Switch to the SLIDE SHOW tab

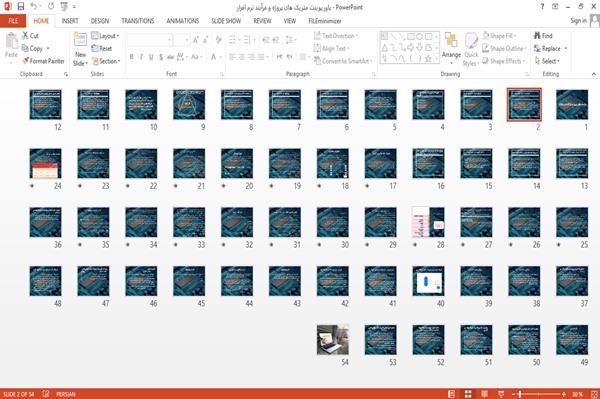point(226,21)
